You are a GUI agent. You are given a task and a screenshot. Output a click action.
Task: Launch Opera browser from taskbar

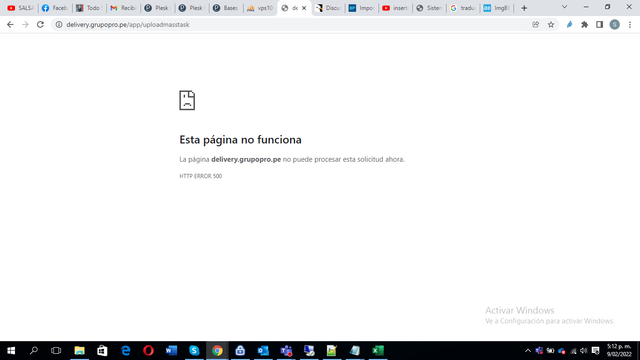pyautogui.click(x=148, y=350)
